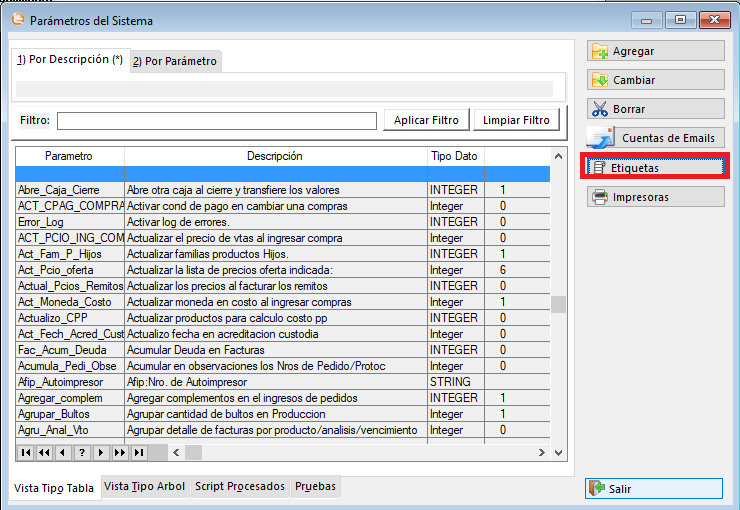Click Aplicar Filtro button

pyautogui.click(x=426, y=120)
